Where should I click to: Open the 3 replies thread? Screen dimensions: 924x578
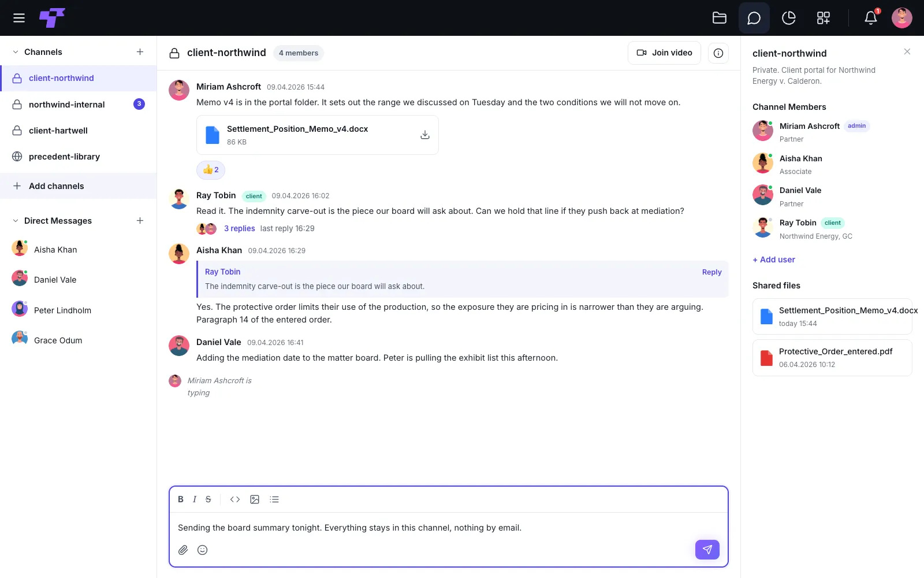tap(240, 228)
